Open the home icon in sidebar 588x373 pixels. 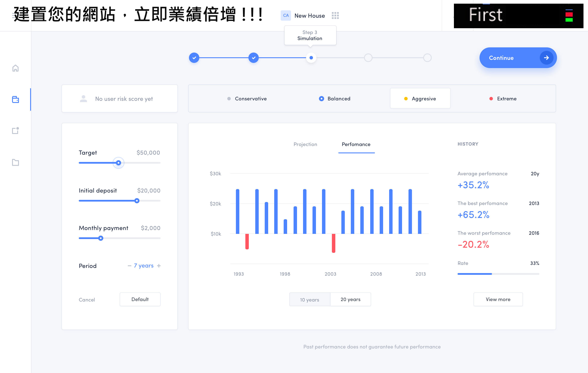click(x=15, y=68)
